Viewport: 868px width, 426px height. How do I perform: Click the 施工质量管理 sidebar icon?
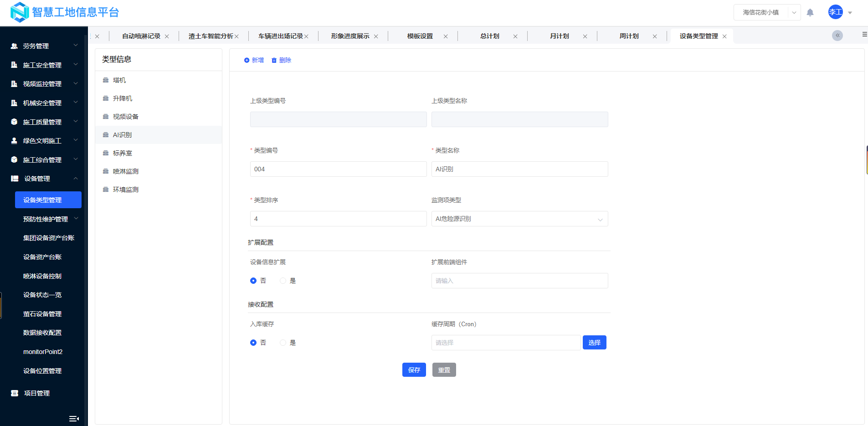pyautogui.click(x=14, y=122)
